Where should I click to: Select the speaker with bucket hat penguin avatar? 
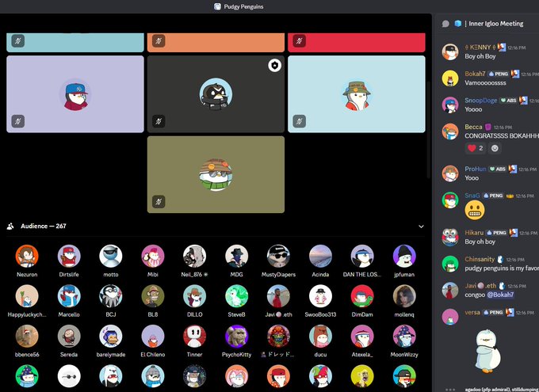(357, 94)
